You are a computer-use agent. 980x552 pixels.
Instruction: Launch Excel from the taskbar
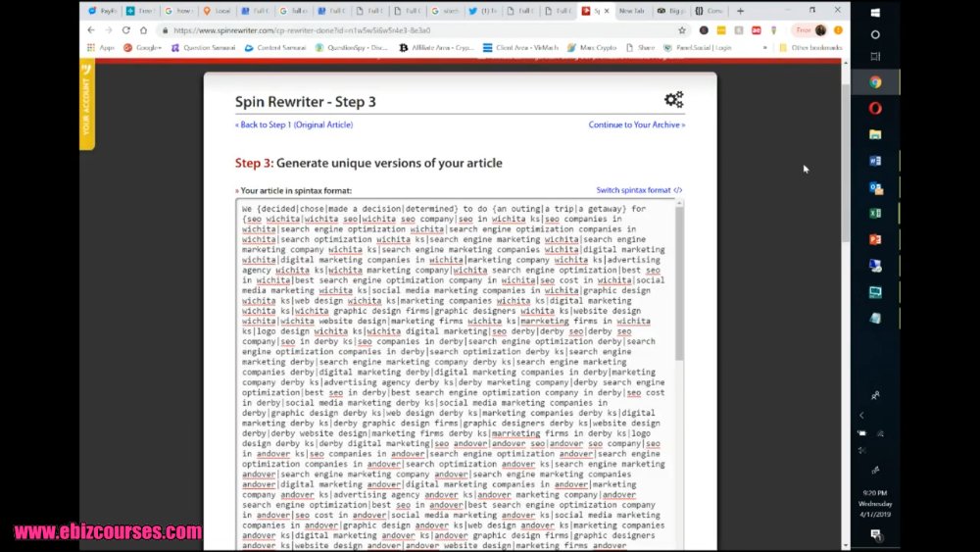(875, 213)
